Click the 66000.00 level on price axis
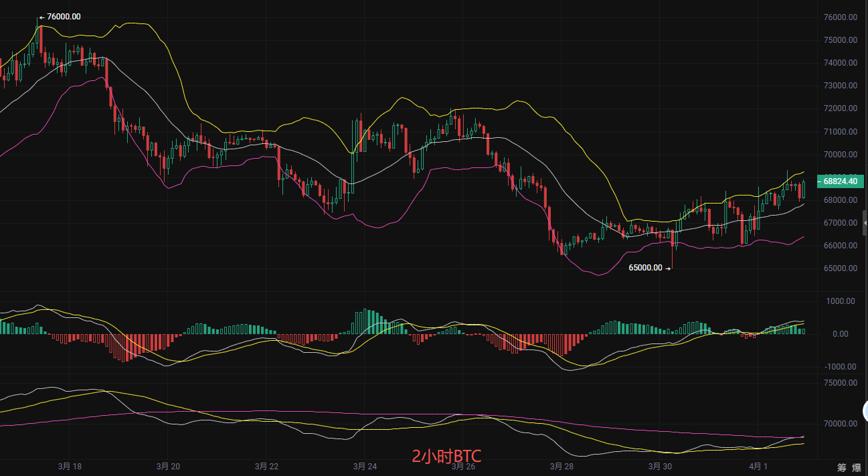Viewport: 868px width, 476px height. [x=840, y=246]
